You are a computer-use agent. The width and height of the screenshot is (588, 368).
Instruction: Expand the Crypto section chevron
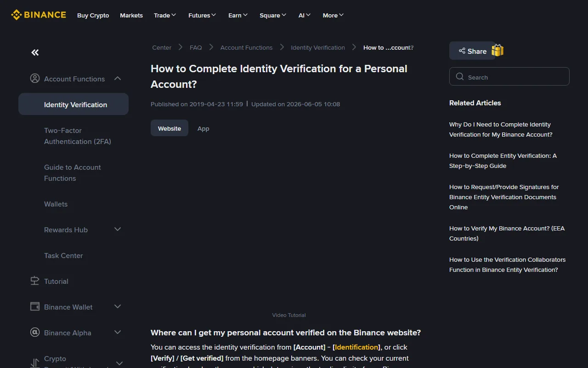tap(119, 363)
